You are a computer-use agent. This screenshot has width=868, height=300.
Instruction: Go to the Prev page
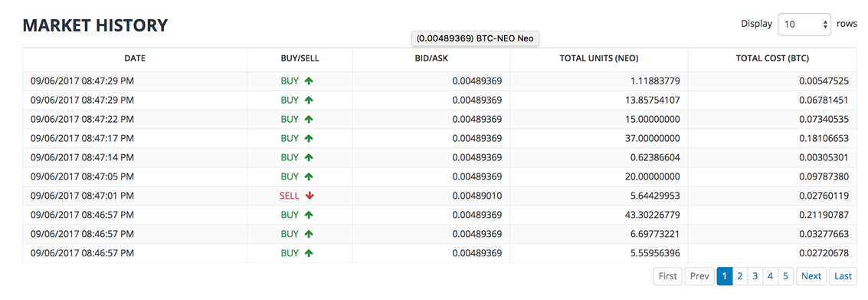[x=699, y=276]
